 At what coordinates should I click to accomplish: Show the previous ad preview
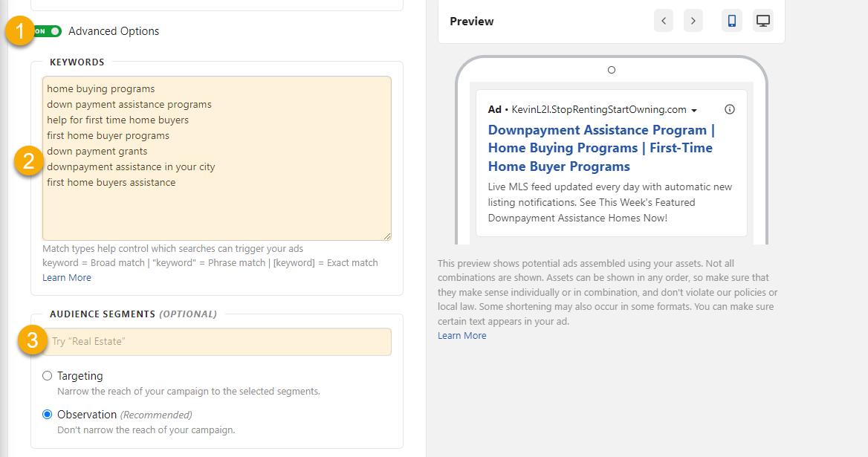pos(664,21)
